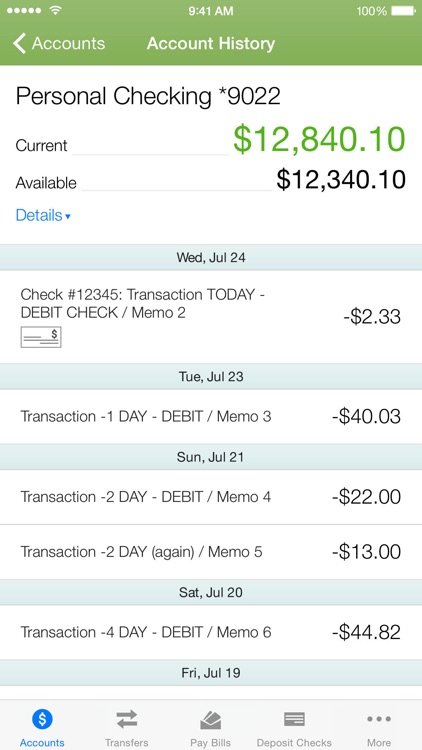This screenshot has height=750, width=422.
Task: Open the Deposit Checks icon
Action: (x=294, y=719)
